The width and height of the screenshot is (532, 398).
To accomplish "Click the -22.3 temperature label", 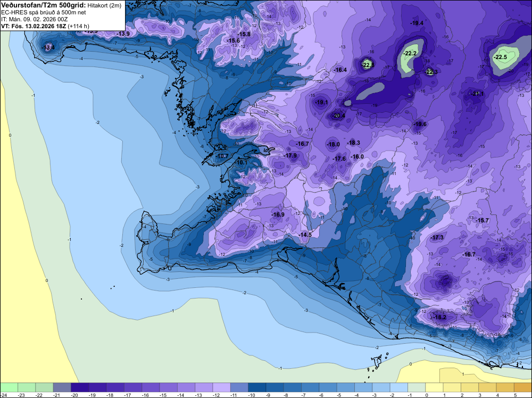I will (431, 72).
